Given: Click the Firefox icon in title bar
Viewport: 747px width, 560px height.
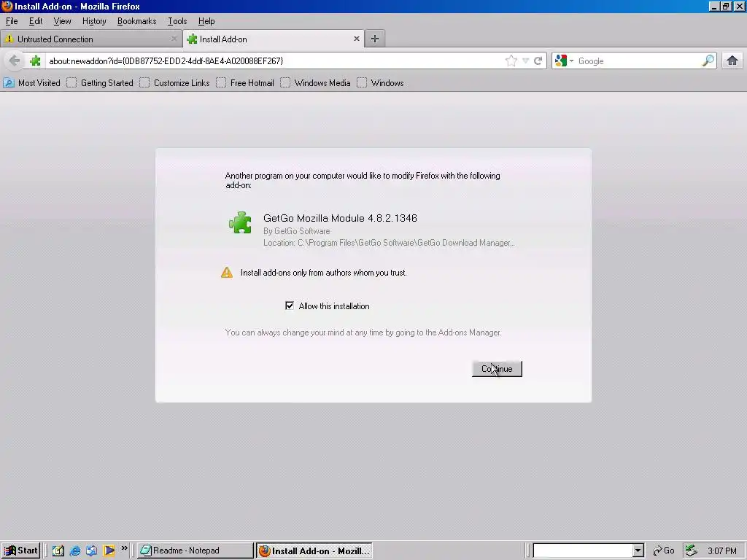Looking at the screenshot, I should tap(7, 6).
